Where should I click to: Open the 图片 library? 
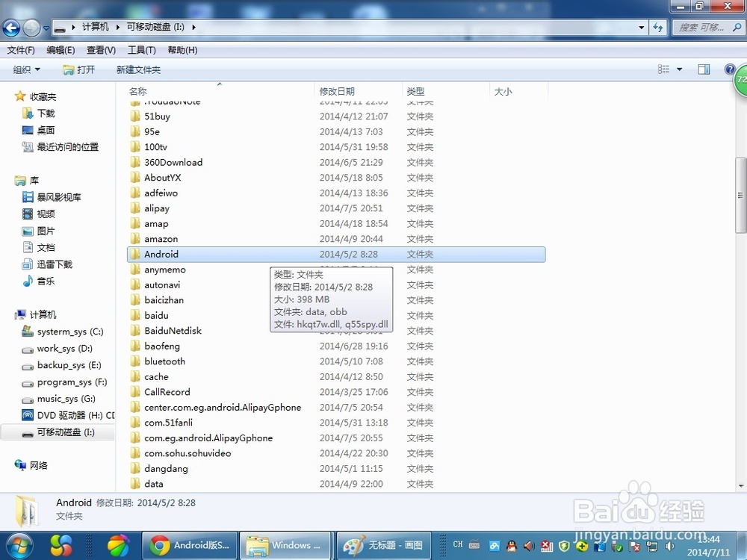39,231
